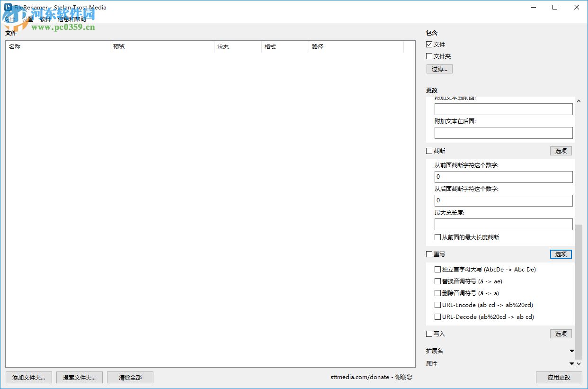Screen dimensions: 588x389
Task: Click the 最大总长度 input field
Action: (503, 224)
